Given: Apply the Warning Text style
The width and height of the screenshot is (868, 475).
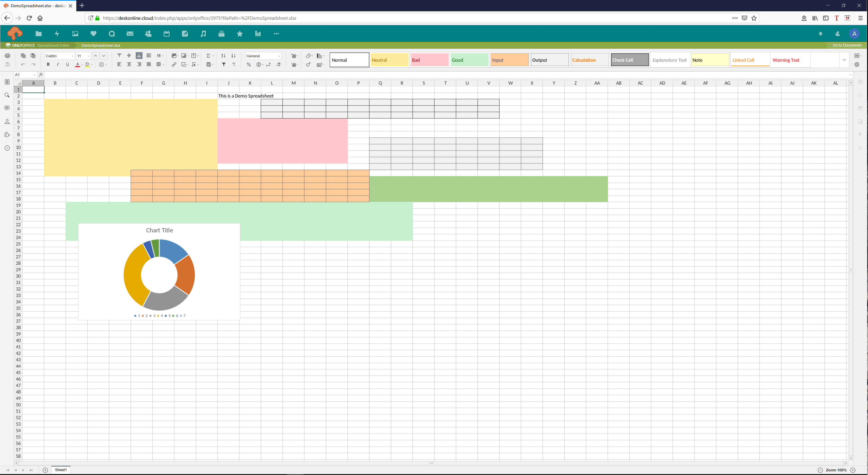Looking at the screenshot, I should [x=790, y=60].
